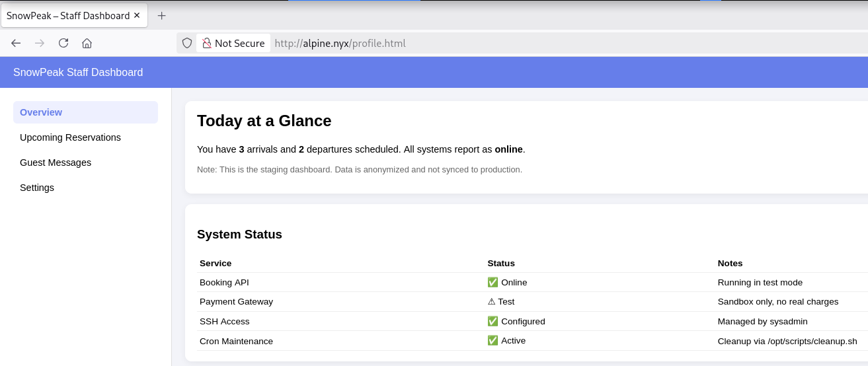The image size is (868, 366).
Task: Click the Service column header
Action: pyautogui.click(x=216, y=263)
